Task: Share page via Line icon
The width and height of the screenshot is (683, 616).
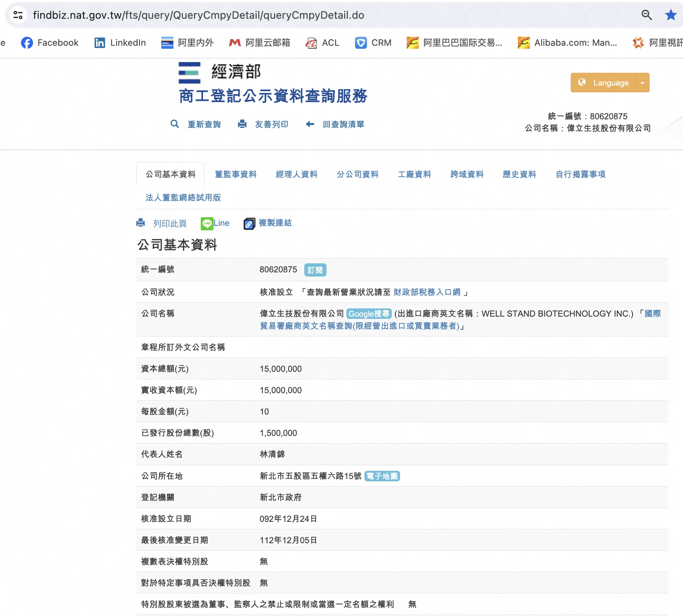Action: point(207,224)
